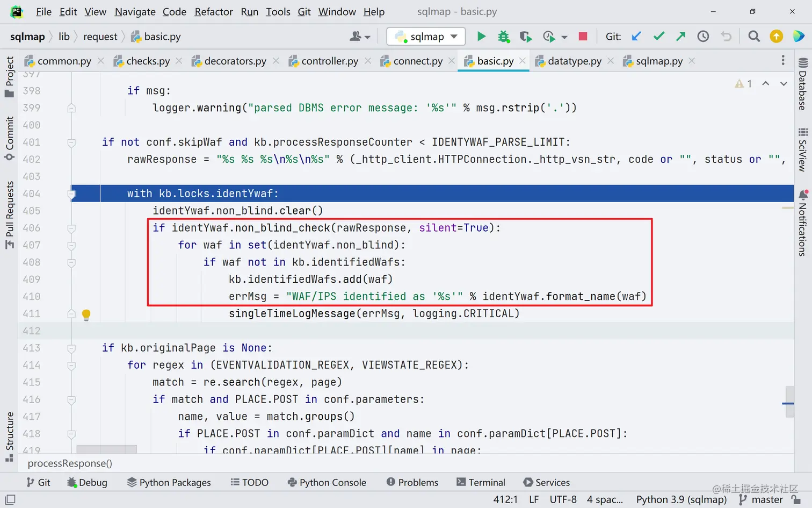
Task: Open the Refactor menu
Action: coord(214,11)
